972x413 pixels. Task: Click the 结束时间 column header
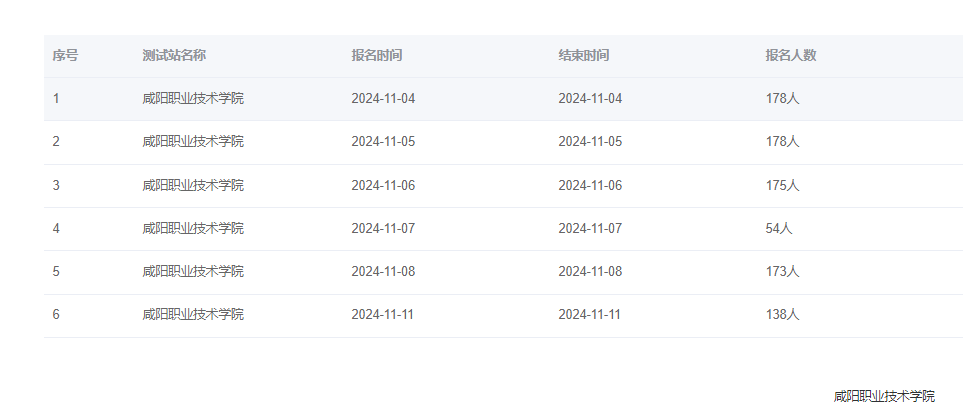(583, 56)
